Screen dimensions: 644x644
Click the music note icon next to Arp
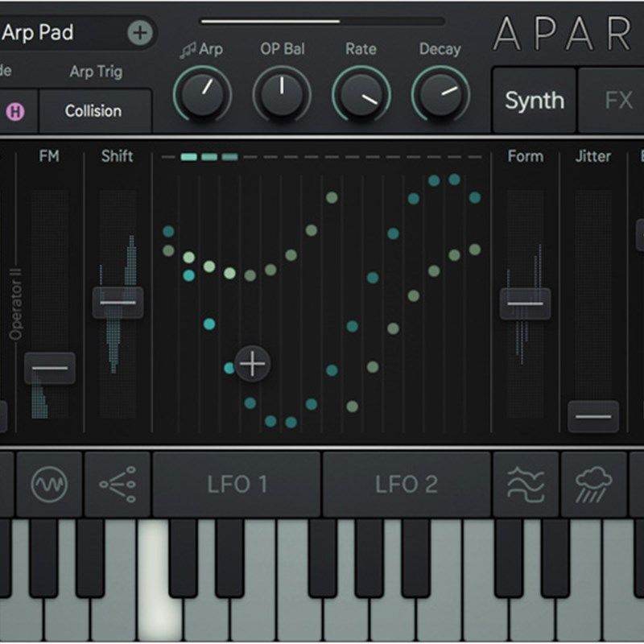[x=188, y=51]
